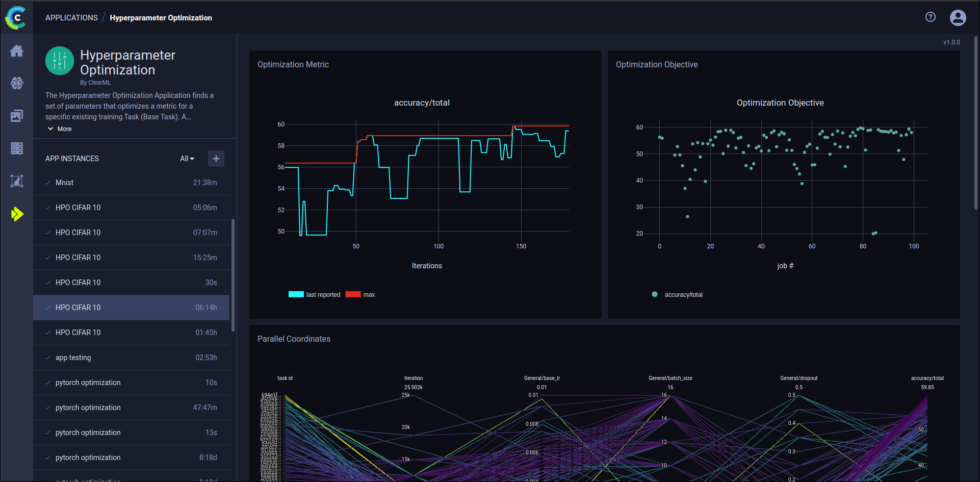Image resolution: width=980 pixels, height=482 pixels.
Task: Click the Optimization Objective panel title
Action: pos(657,65)
